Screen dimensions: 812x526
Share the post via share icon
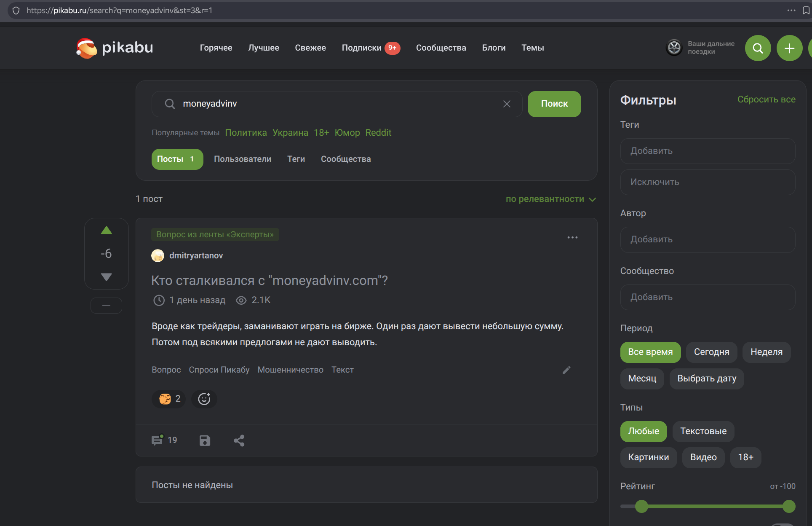coord(239,440)
